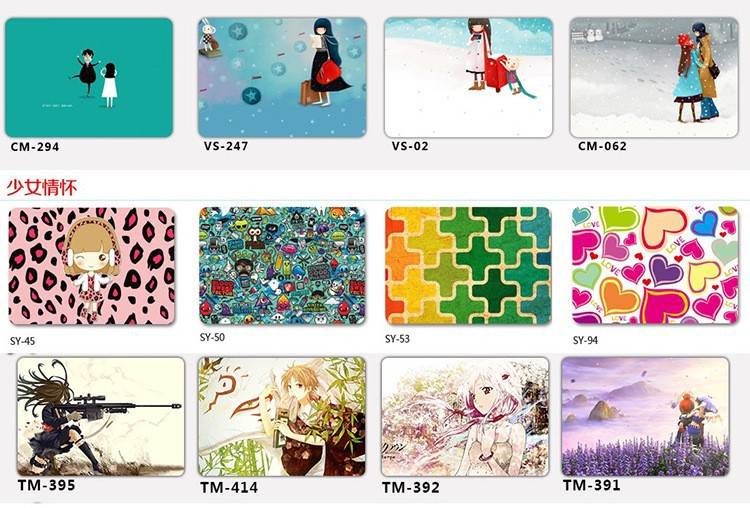
Task: Select the pink leopard SY-45 design
Action: pyautogui.click(x=92, y=266)
